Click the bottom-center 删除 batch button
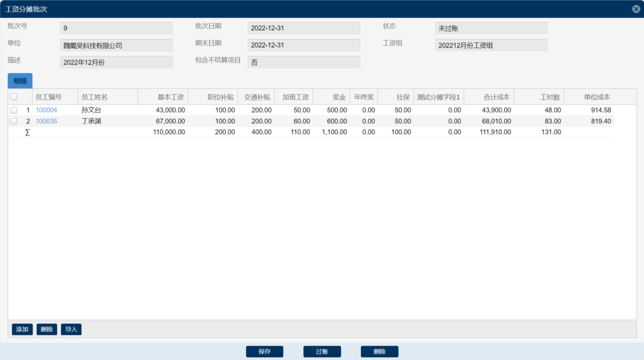Image resolution: width=644 pixels, height=360 pixels. click(379, 351)
